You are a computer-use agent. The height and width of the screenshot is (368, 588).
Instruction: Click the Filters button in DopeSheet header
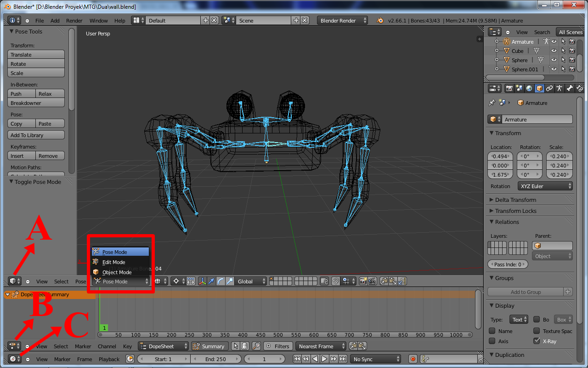point(277,346)
